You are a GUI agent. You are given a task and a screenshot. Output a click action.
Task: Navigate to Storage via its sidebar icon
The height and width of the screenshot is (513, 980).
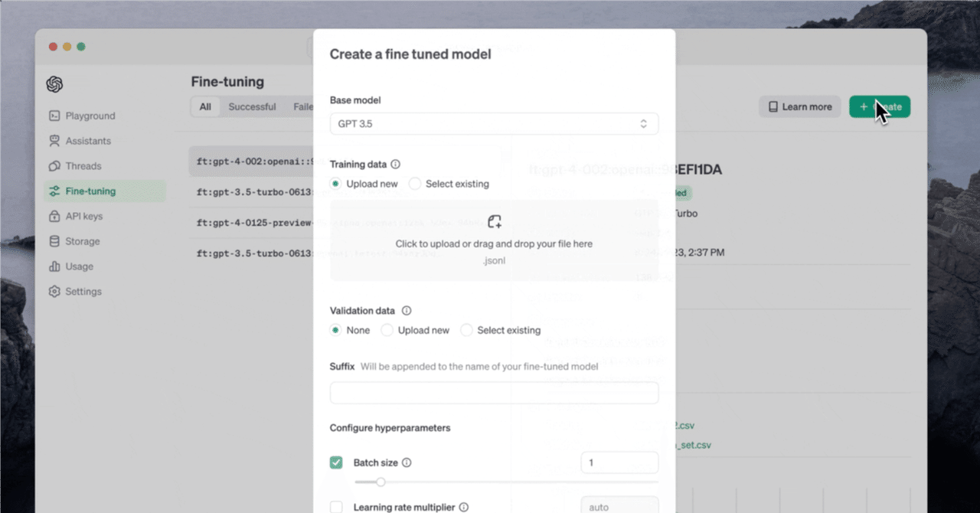tap(54, 241)
